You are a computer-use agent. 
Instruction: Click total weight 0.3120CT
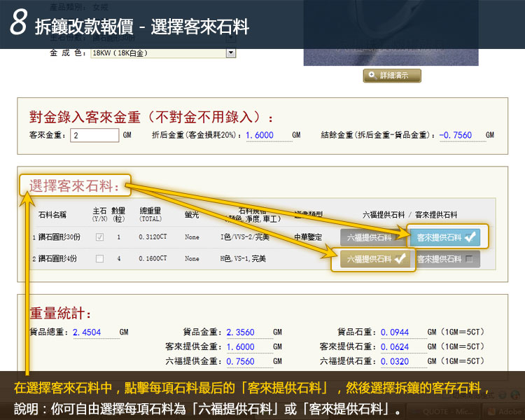click(x=153, y=237)
